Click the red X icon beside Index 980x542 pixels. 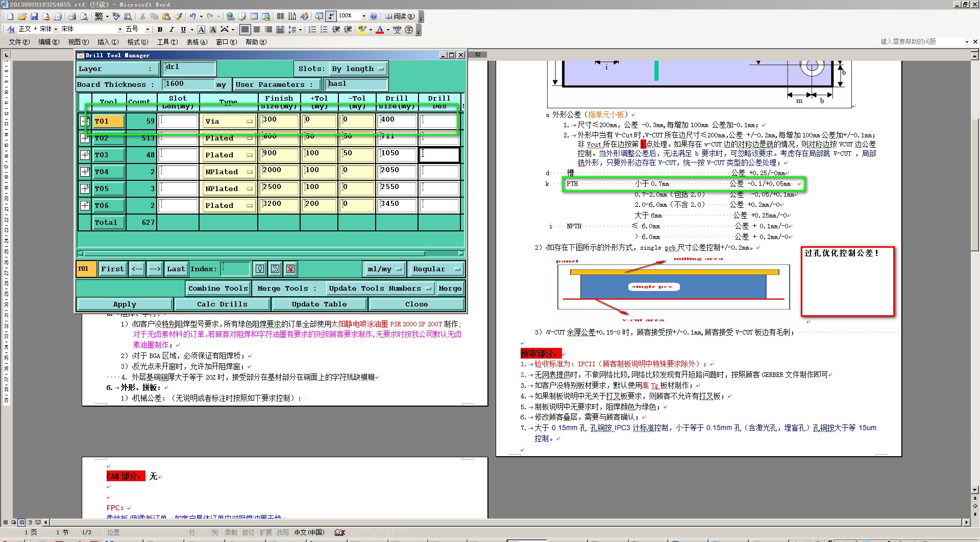(290, 269)
